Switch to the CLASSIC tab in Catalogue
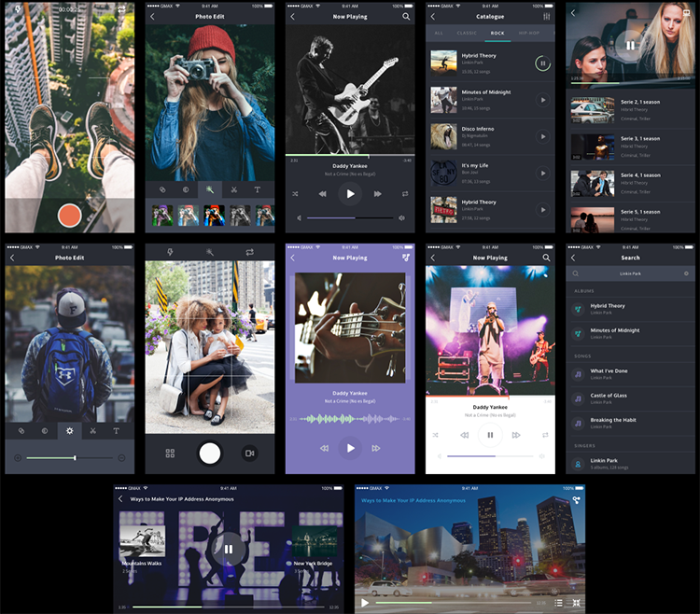Image resolution: width=700 pixels, height=614 pixels. click(467, 34)
